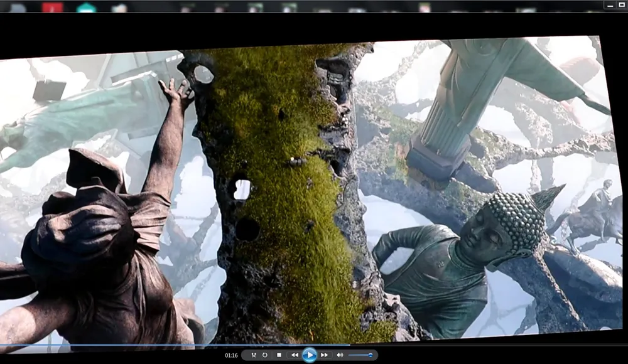Maximize the media player window
Screen dimensions: 628x364
click(621, 5)
